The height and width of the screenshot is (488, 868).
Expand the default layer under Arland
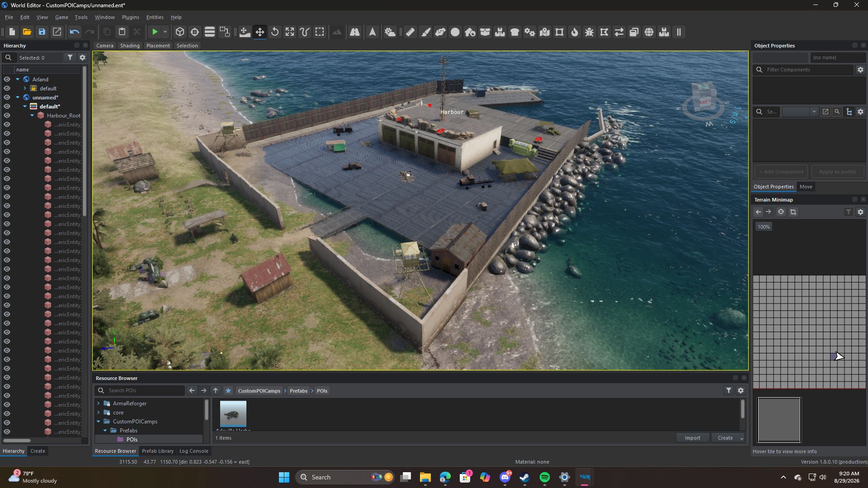25,88
